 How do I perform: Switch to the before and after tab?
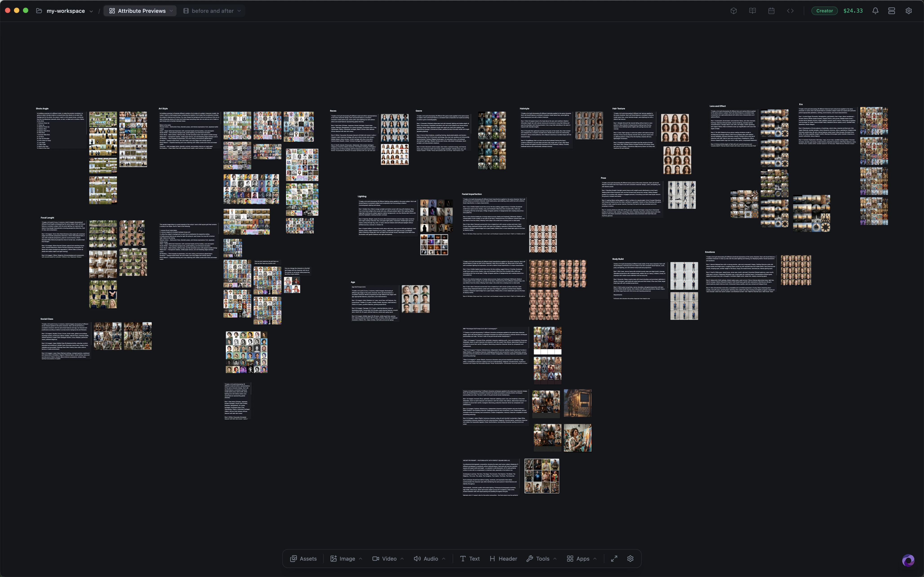(212, 11)
